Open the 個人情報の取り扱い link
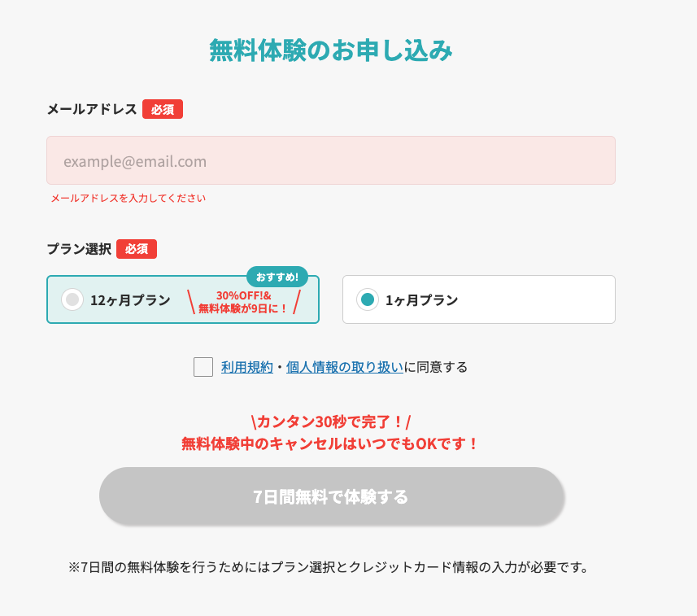Screen dimensions: 697x616 click(x=345, y=367)
